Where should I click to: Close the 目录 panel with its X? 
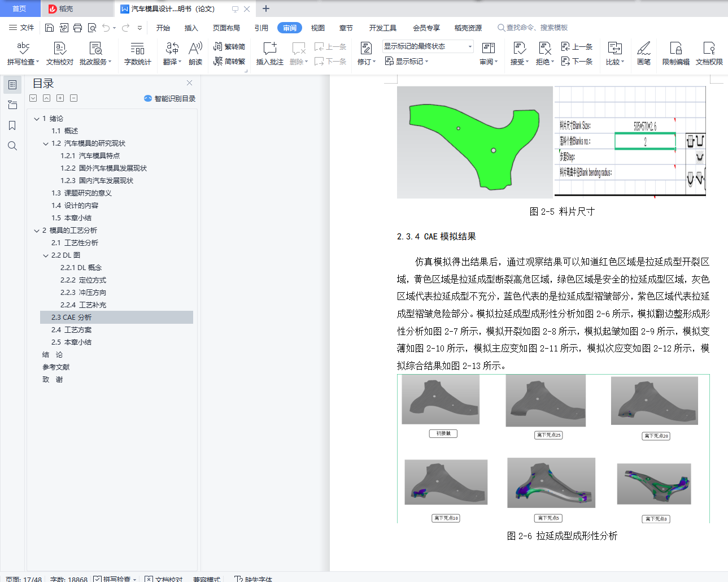click(x=190, y=83)
